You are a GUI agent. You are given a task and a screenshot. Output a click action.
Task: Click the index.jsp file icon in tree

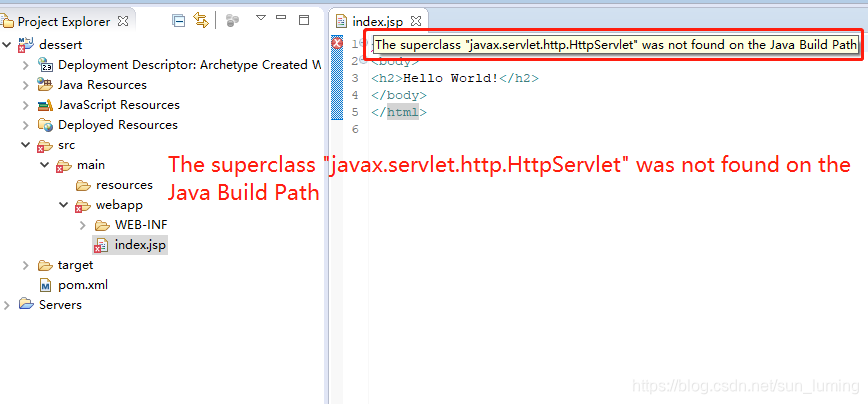click(x=101, y=245)
